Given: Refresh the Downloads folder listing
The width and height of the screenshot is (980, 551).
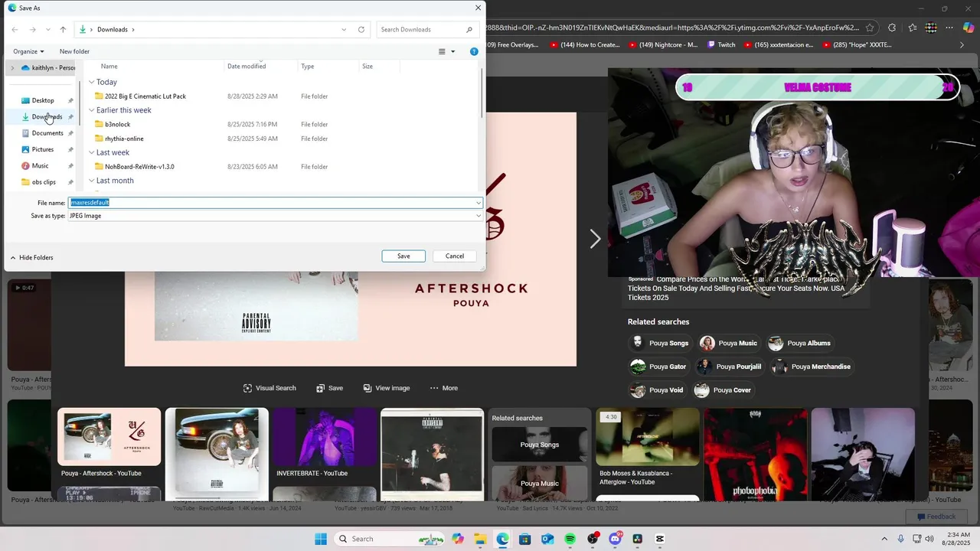Looking at the screenshot, I should tap(361, 30).
